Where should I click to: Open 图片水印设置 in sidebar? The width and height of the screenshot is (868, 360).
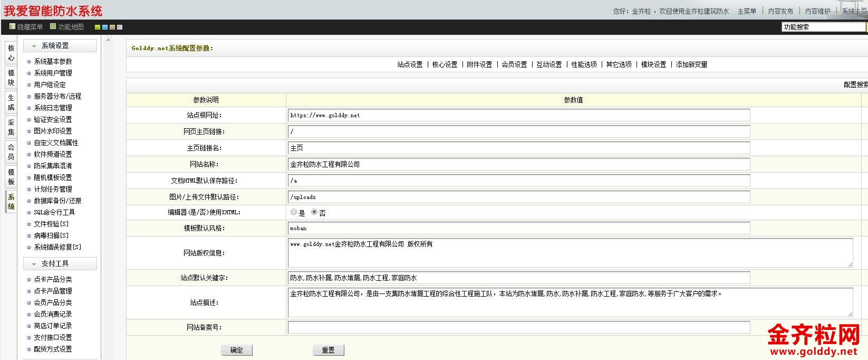[x=53, y=131]
